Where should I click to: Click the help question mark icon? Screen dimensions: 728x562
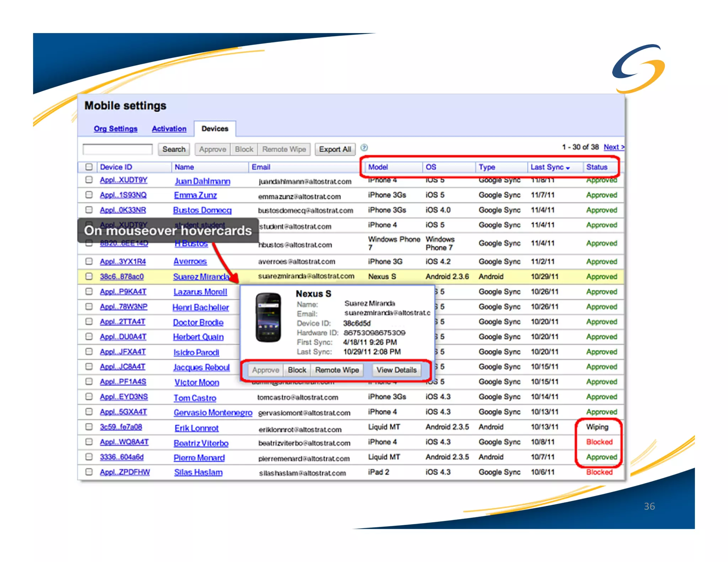pyautogui.click(x=364, y=148)
